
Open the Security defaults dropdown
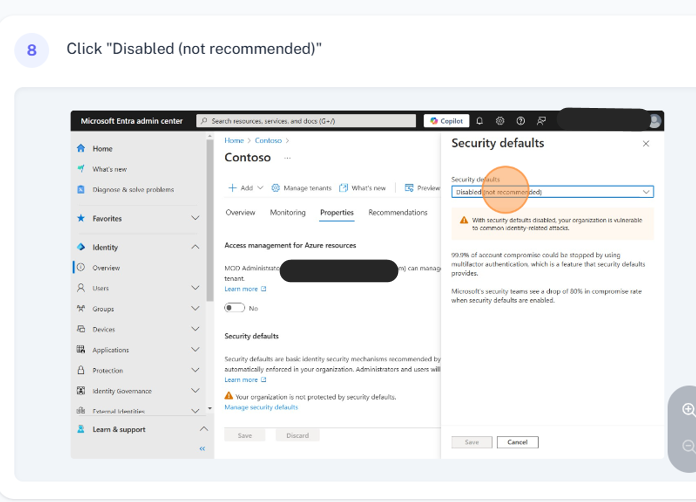553,192
